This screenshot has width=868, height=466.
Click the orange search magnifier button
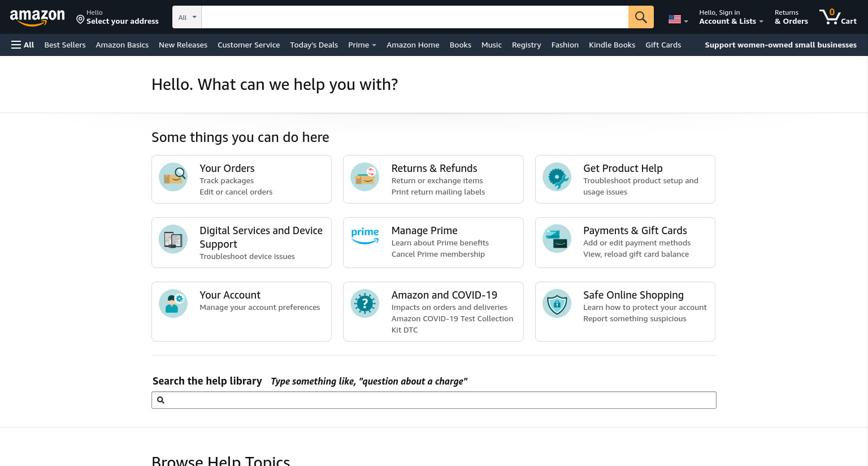641,17
